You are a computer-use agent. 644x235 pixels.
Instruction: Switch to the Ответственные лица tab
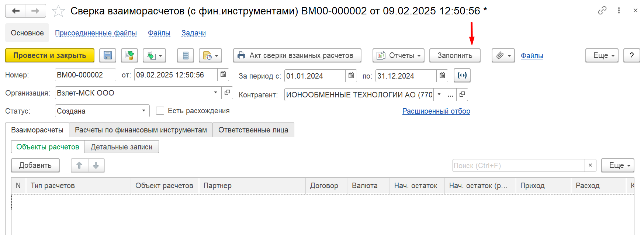click(253, 130)
